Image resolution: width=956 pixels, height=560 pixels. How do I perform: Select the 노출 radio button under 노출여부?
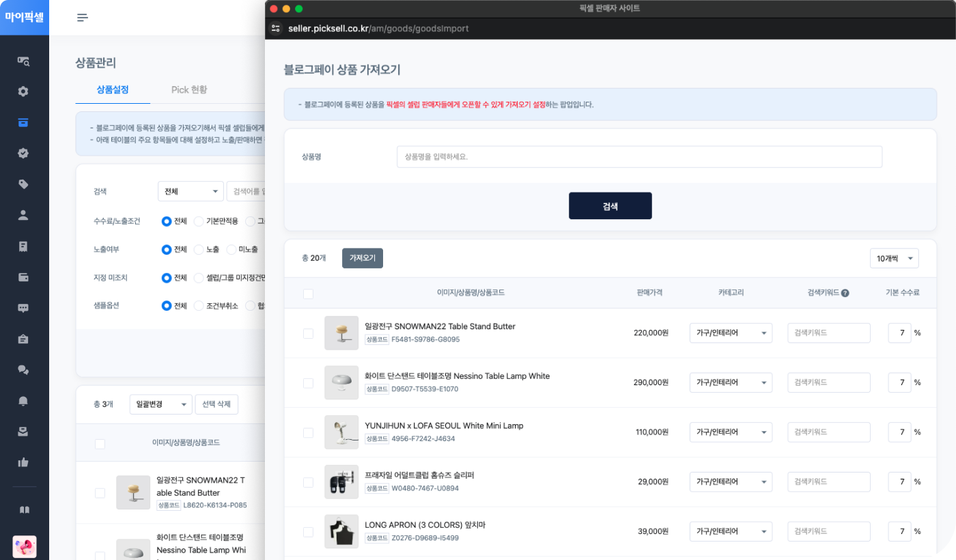(x=199, y=249)
